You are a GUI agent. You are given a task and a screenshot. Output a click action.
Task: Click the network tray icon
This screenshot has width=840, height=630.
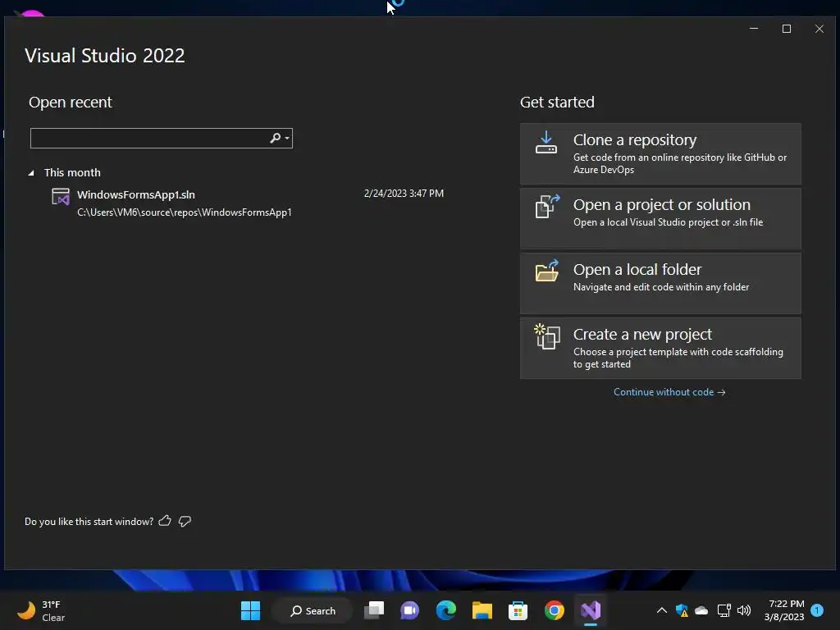(724, 610)
